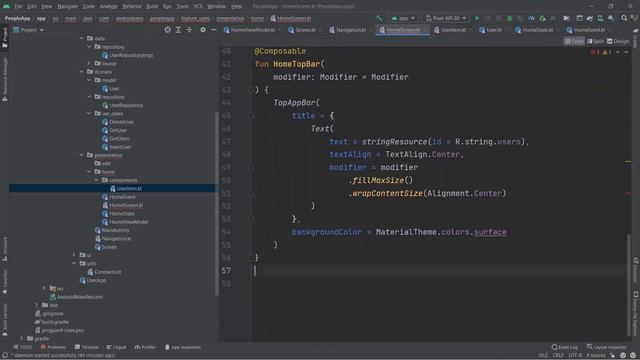This screenshot has width=640, height=360.
Task: Open the Layout Inspector
Action: pos(607,347)
